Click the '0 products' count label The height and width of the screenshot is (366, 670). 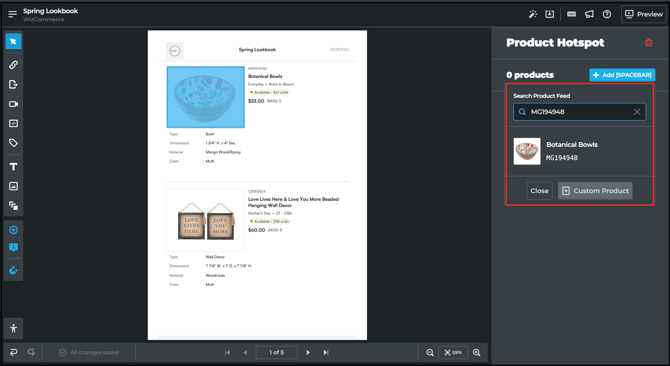530,75
